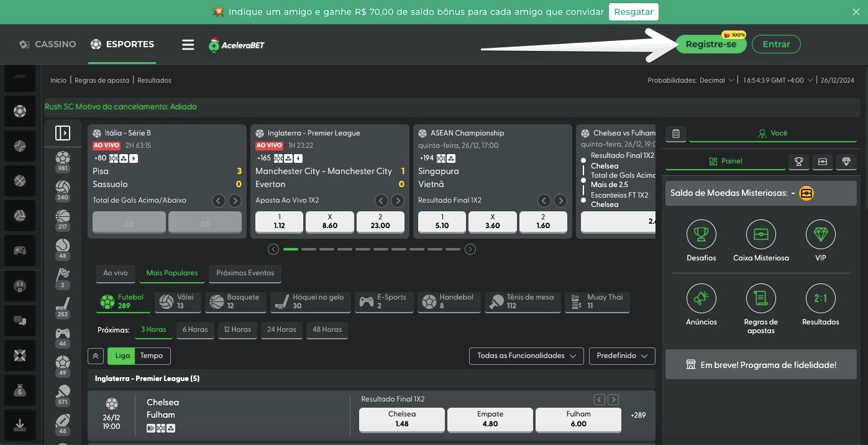The width and height of the screenshot is (868, 445).
Task: Open the mystery box tab icon beside Painel
Action: click(x=823, y=162)
